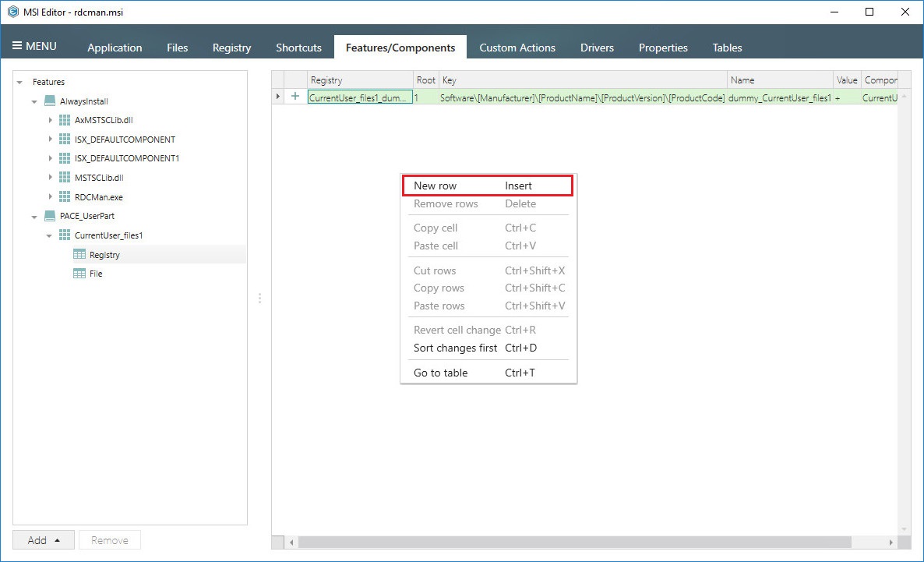Click the MSI Editor app icon in title bar
The width and height of the screenshot is (924, 562).
point(13,12)
